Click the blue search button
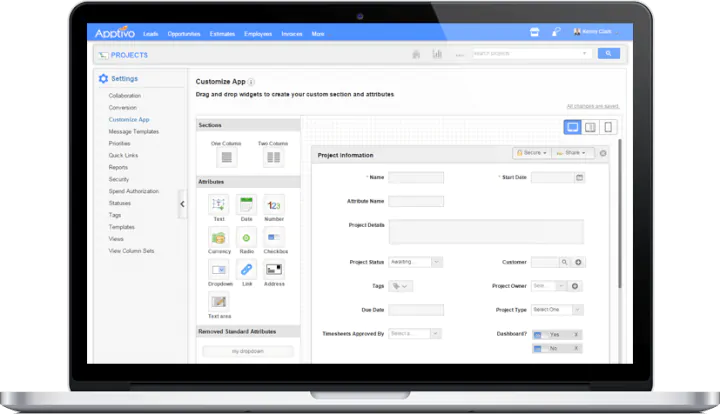The width and height of the screenshot is (720, 414). [x=609, y=53]
